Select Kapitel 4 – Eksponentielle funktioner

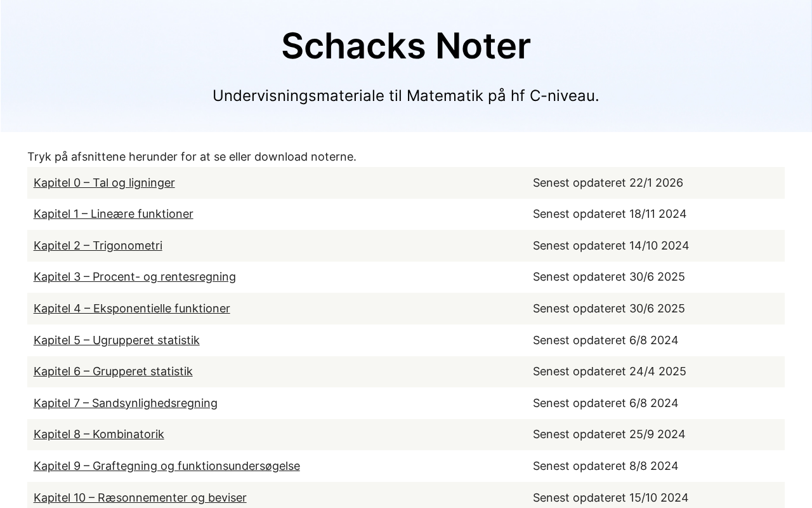131,309
